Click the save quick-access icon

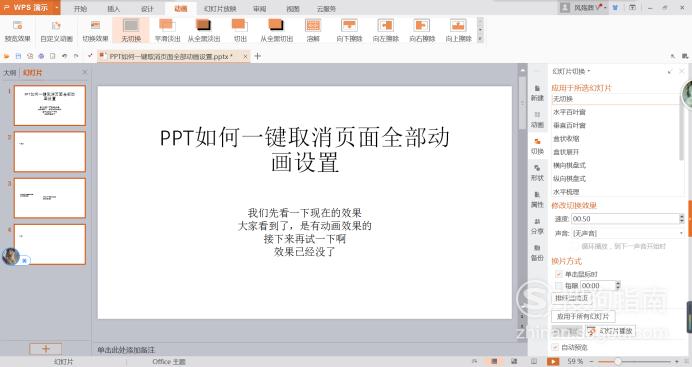[x=18, y=56]
